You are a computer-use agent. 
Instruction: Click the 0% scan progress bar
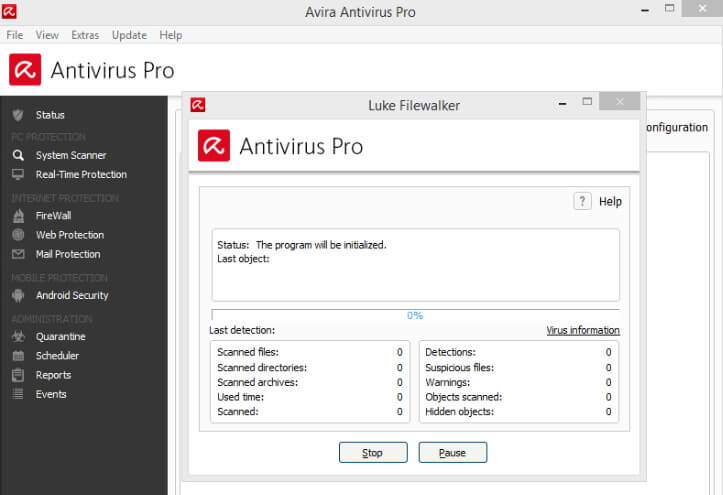pyautogui.click(x=415, y=315)
